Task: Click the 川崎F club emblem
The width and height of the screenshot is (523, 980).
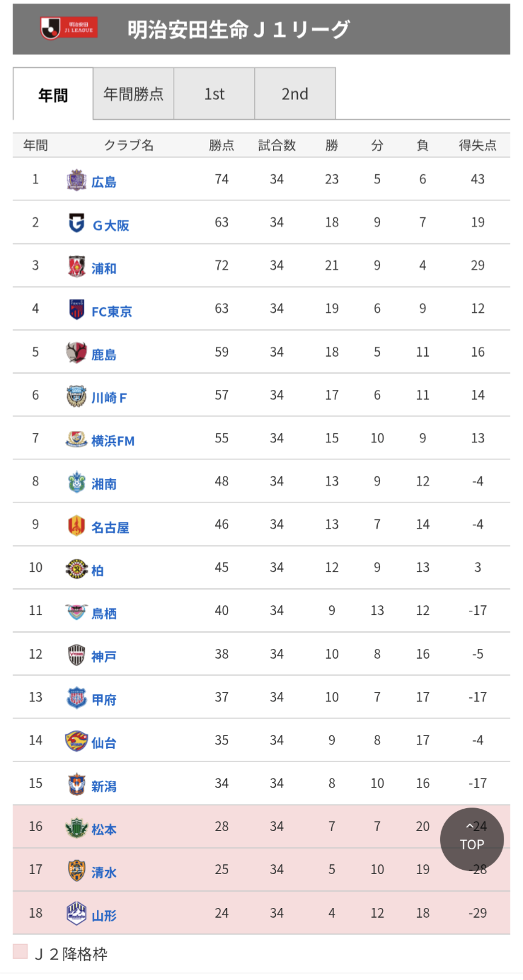Action: 76,396
